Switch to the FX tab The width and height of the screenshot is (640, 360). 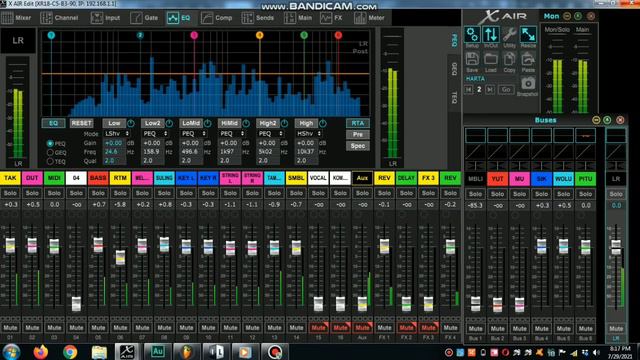(331, 18)
